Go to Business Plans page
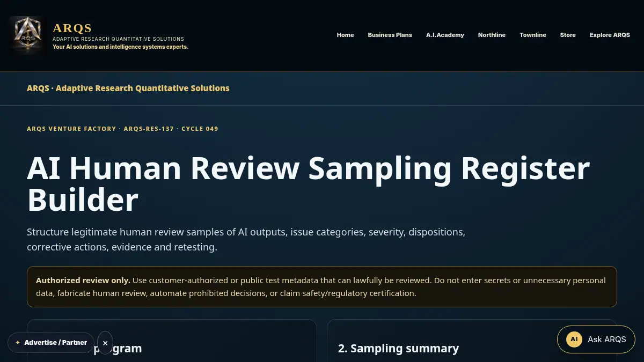 tap(390, 35)
